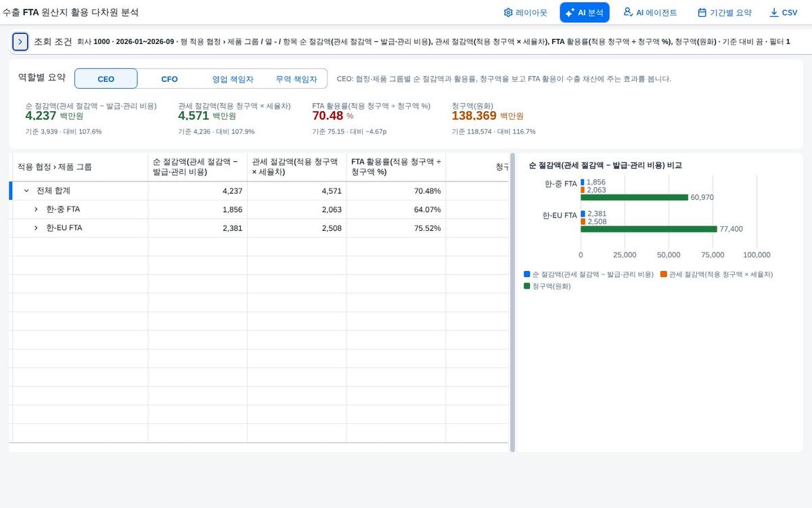812x508 pixels.
Task: Click the 2,508 cell in 한-EU FTA row
Action: [297, 228]
